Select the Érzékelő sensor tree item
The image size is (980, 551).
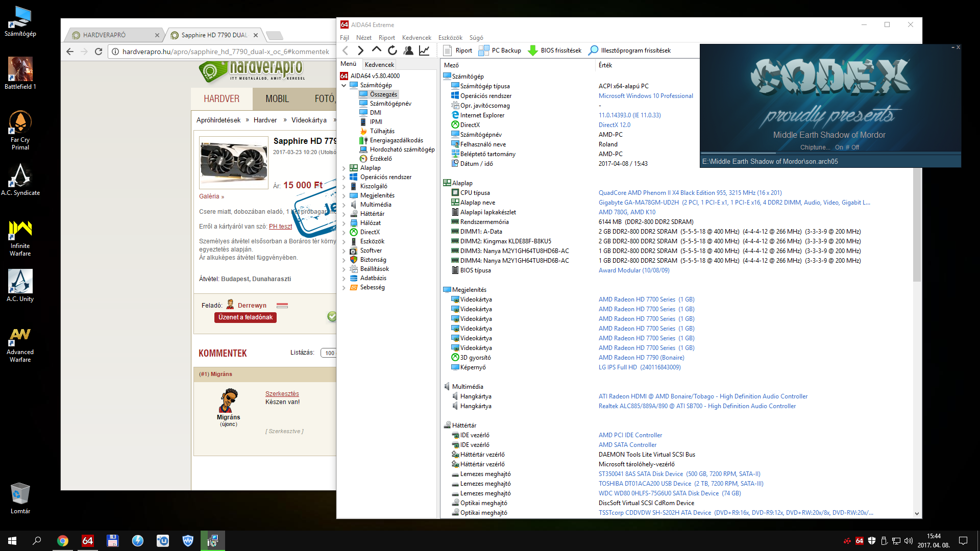point(381,159)
